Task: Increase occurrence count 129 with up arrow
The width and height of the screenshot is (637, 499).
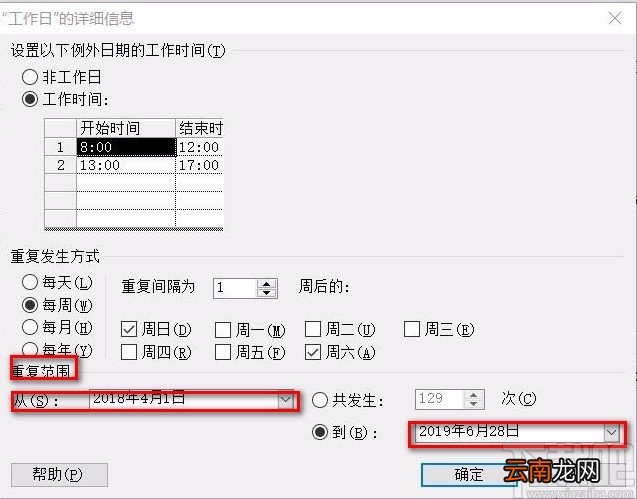Action: 473,395
